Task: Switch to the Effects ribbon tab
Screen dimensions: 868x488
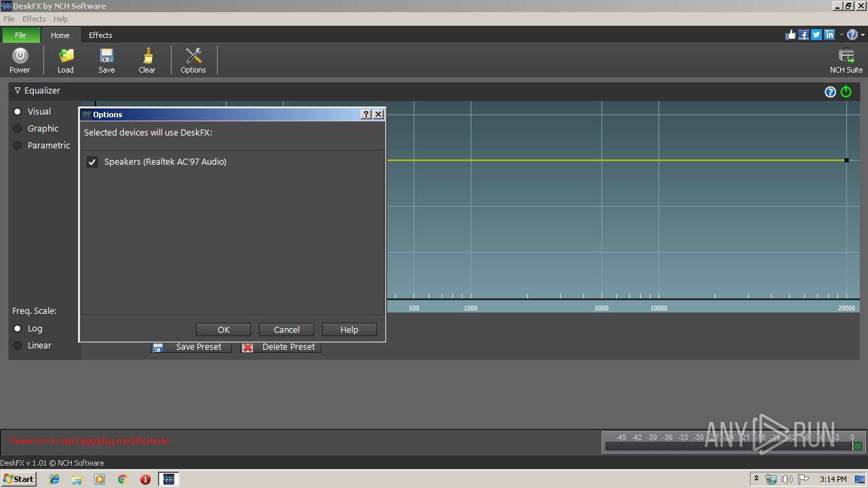Action: [100, 35]
